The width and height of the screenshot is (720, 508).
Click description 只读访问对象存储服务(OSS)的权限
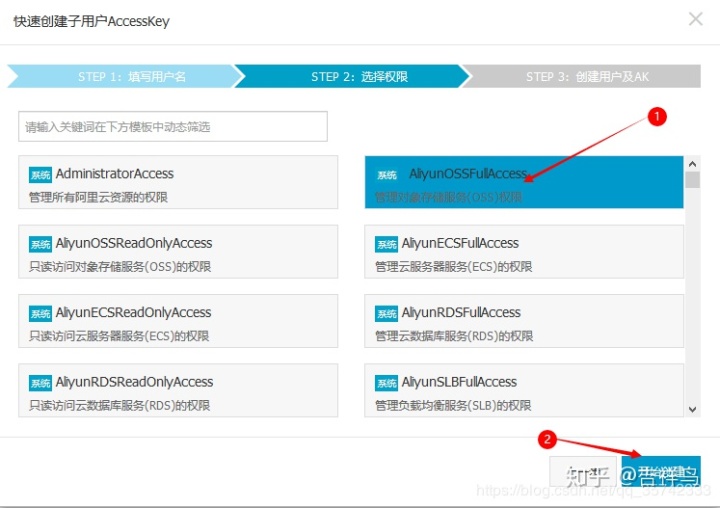[120, 267]
